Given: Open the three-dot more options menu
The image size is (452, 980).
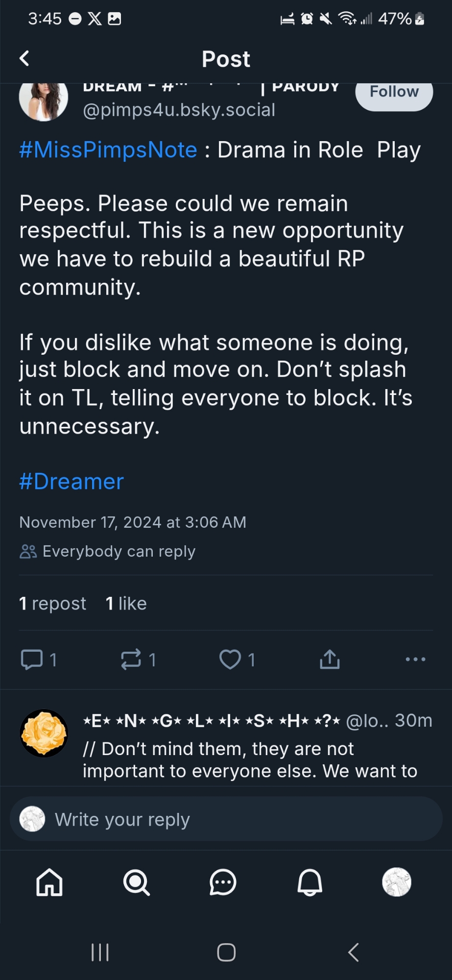Looking at the screenshot, I should click(x=415, y=660).
